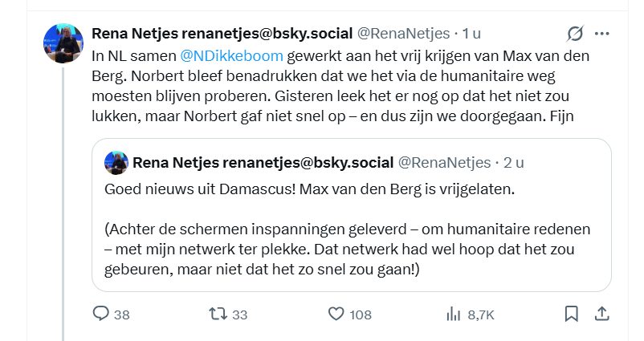This screenshot has width=644, height=341.
Task: Bookmark this post
Action: point(570,314)
